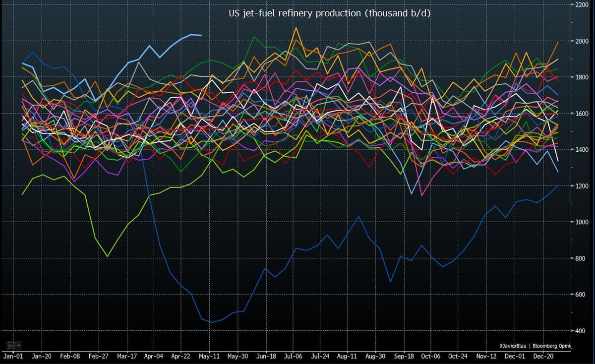Viewport: 595px width, 364px height.
Task: Click the Oct-06 date label
Action: pyautogui.click(x=431, y=356)
